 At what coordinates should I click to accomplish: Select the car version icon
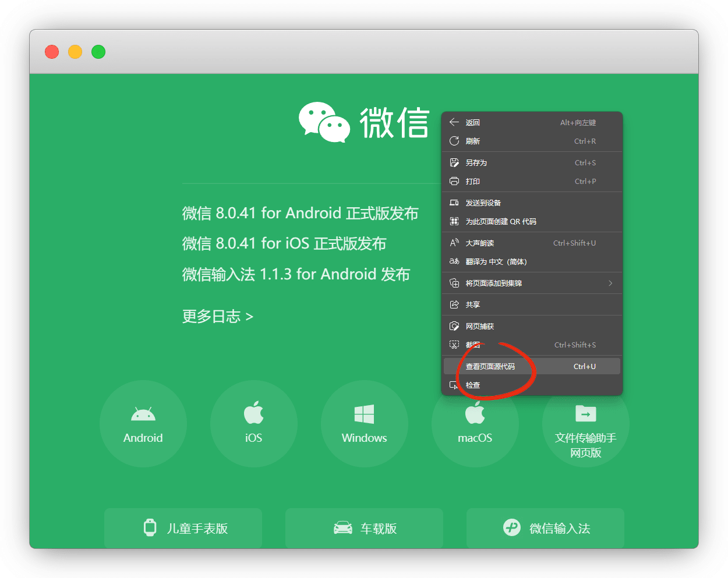(342, 528)
